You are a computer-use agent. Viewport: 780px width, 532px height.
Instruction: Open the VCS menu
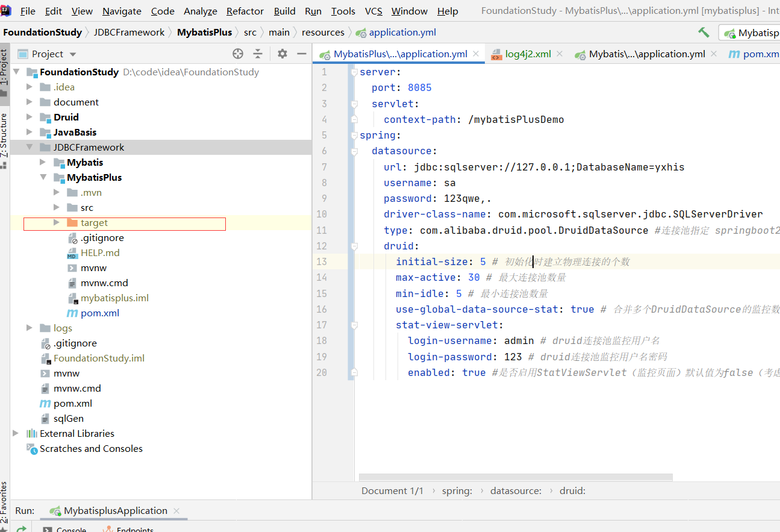[x=373, y=11]
